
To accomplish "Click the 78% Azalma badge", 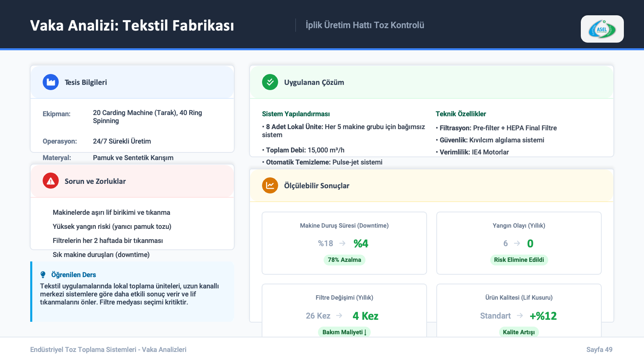I will coord(344,260).
